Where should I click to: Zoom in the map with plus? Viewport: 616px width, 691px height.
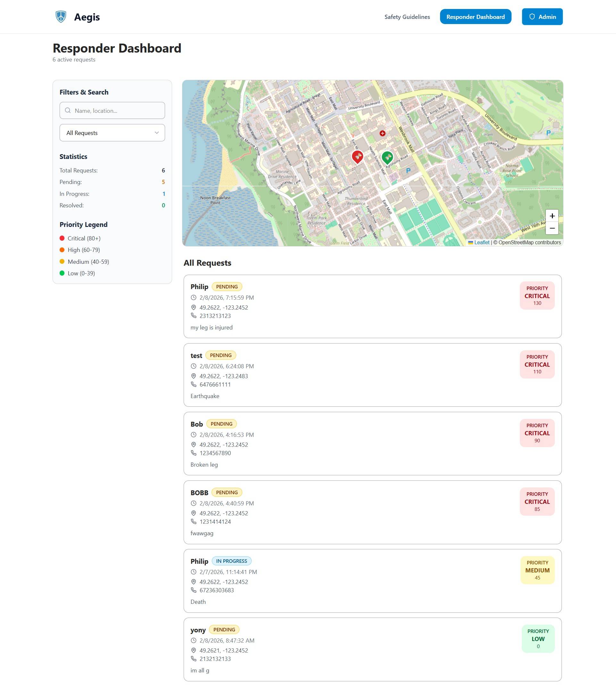pyautogui.click(x=552, y=216)
